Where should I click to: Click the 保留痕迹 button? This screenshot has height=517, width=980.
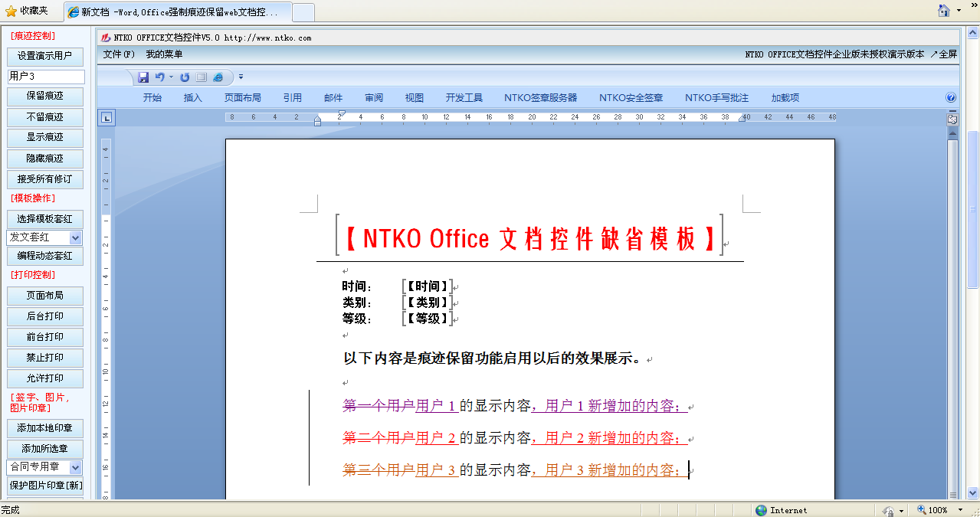[x=45, y=97]
